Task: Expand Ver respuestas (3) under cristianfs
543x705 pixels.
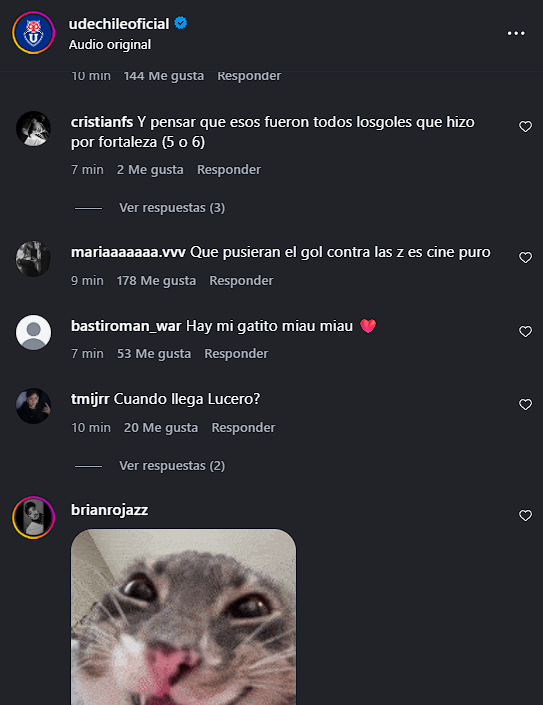Action: point(172,208)
